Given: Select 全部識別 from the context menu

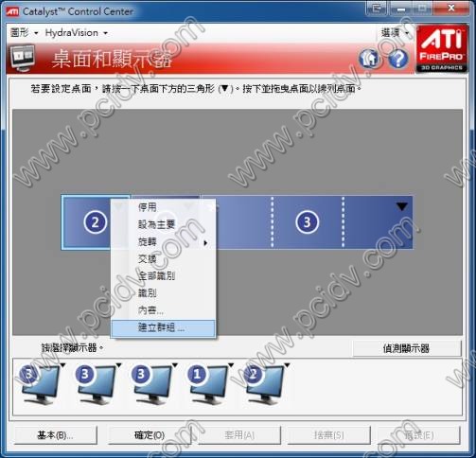Looking at the screenshot, I should [163, 276].
